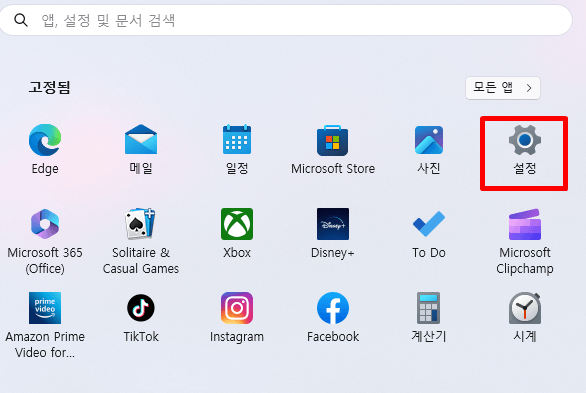
Task: Open the TikTok app
Action: (x=141, y=308)
